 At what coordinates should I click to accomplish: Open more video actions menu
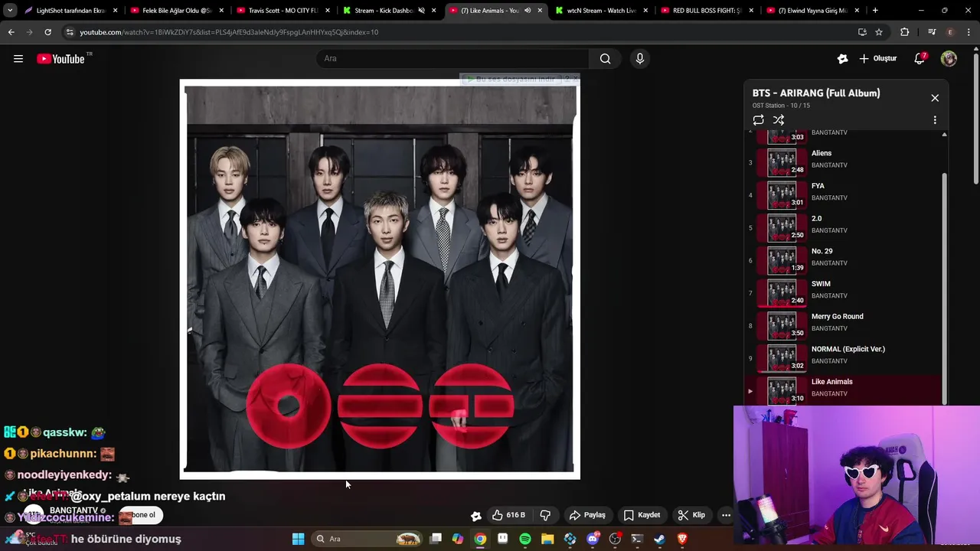point(726,515)
